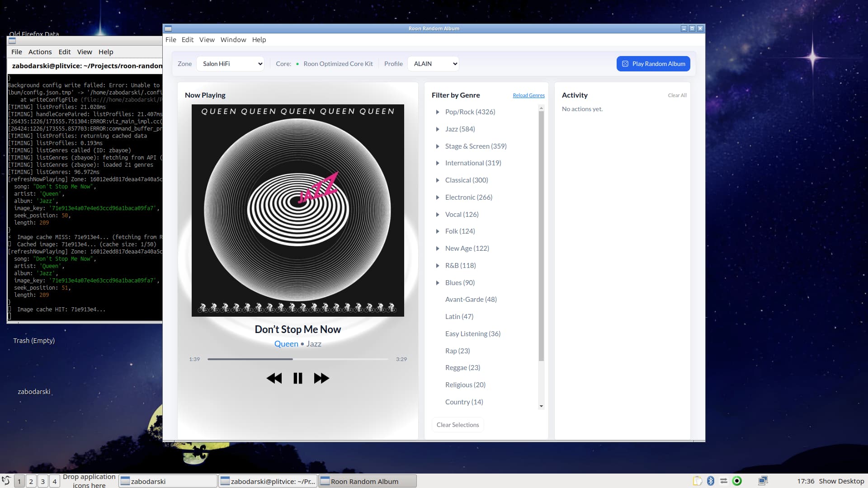Expand the Pop/Rock genre
Screen dimensions: 868x488
[x=438, y=112]
